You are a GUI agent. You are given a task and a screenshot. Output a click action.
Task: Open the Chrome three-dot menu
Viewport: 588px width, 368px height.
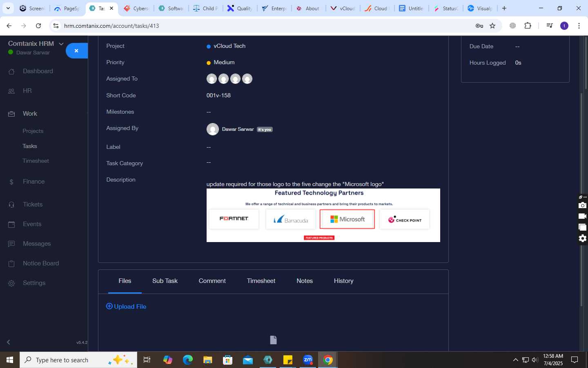[x=579, y=26]
